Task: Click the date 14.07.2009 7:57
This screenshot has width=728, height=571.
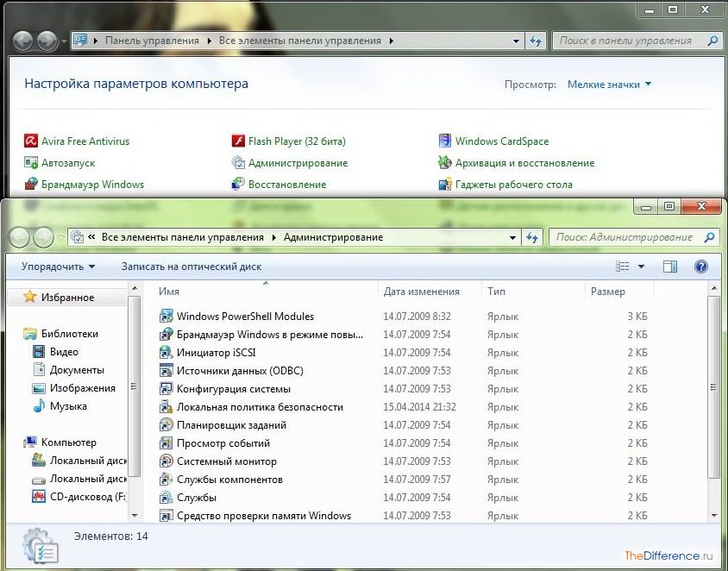Action: 417,480
